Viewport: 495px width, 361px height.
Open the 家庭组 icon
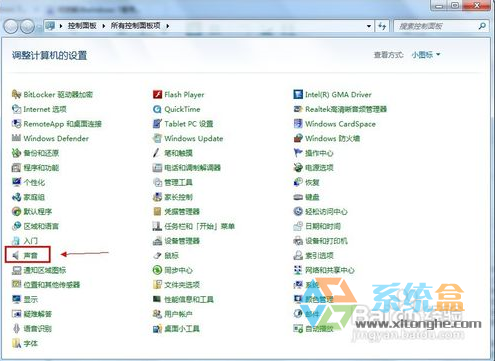[x=16, y=197]
